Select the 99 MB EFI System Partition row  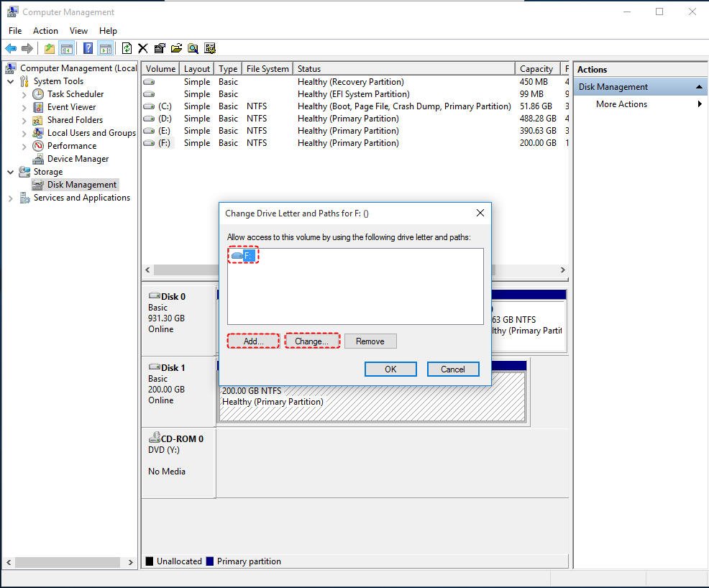[x=355, y=94]
